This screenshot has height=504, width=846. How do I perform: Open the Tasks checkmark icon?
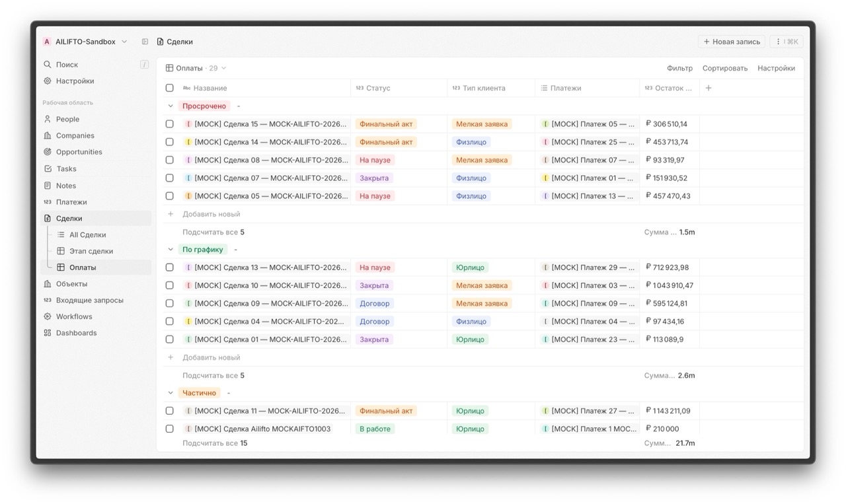(48, 169)
